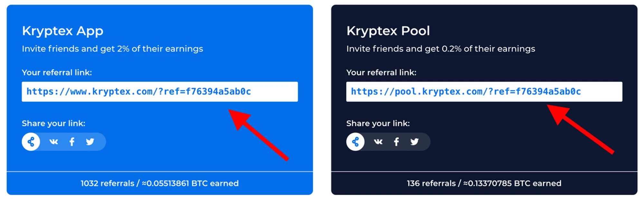Share Kryptex Pool link on Facebook
The width and height of the screenshot is (644, 199).
click(397, 142)
